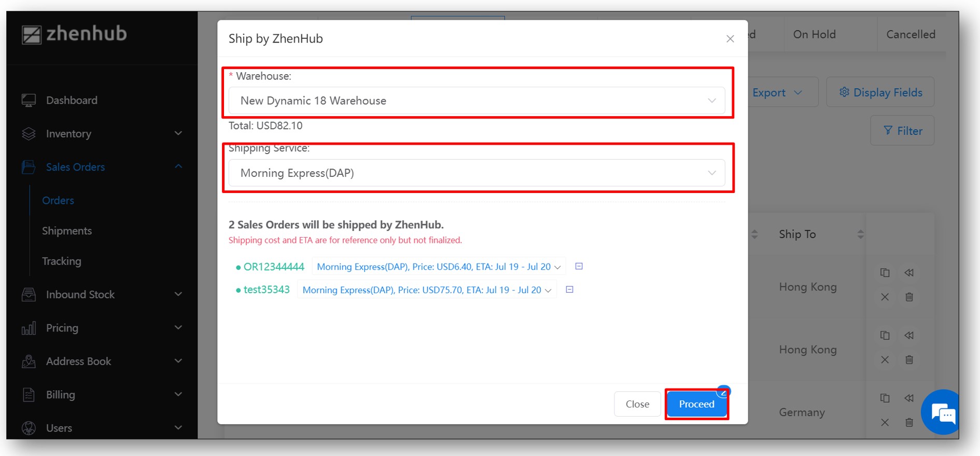
Task: Open the Export dropdown button
Action: [x=777, y=92]
